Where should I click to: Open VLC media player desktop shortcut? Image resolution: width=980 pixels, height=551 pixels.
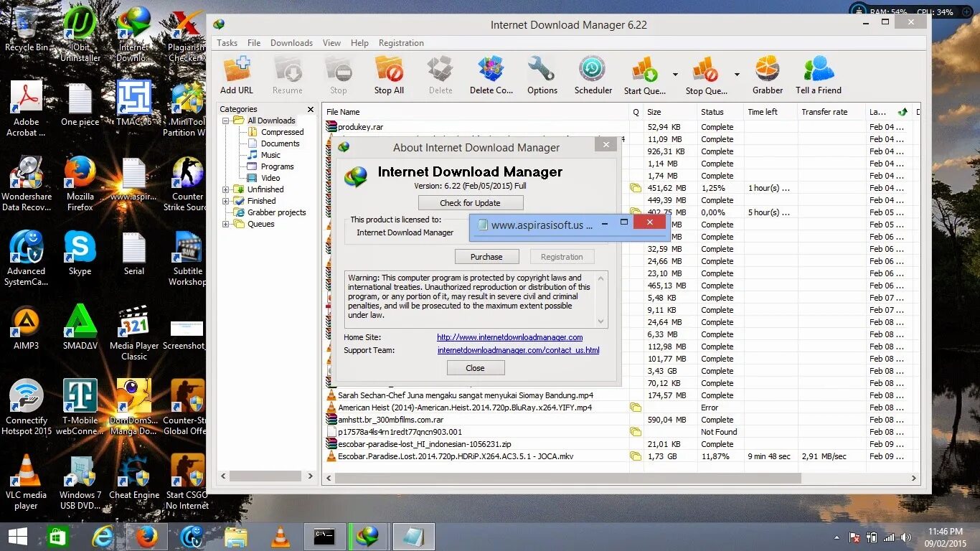pos(27,482)
